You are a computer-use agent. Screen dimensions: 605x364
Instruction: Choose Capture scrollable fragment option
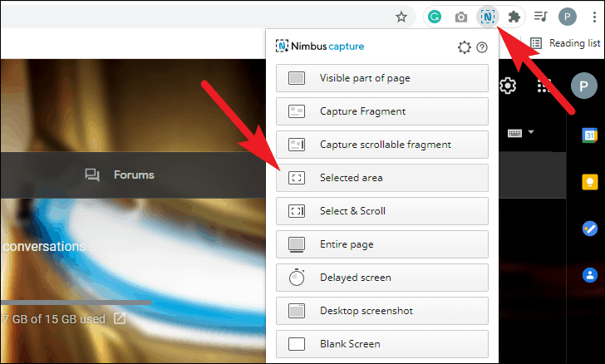[382, 145]
